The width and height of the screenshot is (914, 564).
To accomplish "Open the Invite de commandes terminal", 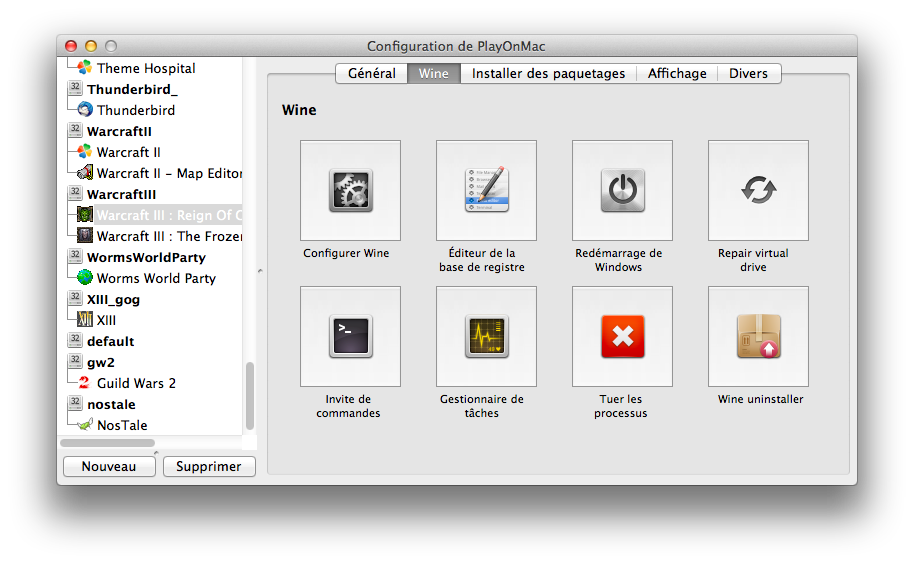I will (350, 336).
